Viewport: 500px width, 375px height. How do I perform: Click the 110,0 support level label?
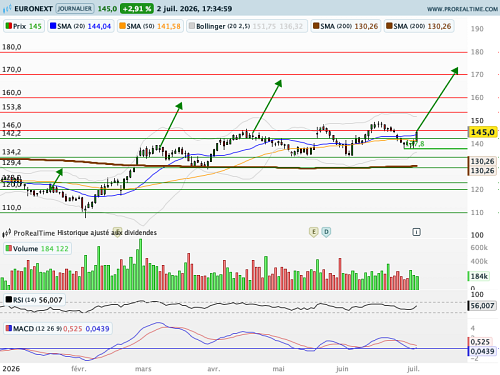(12, 208)
